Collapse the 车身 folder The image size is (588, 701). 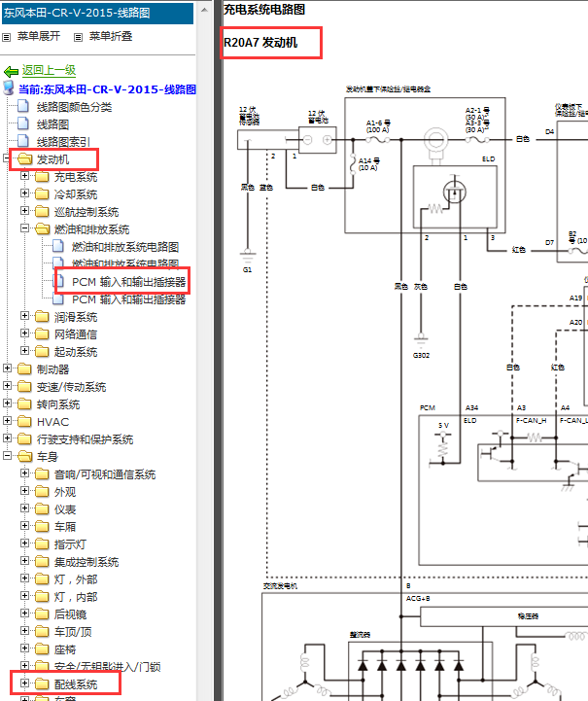point(7,456)
